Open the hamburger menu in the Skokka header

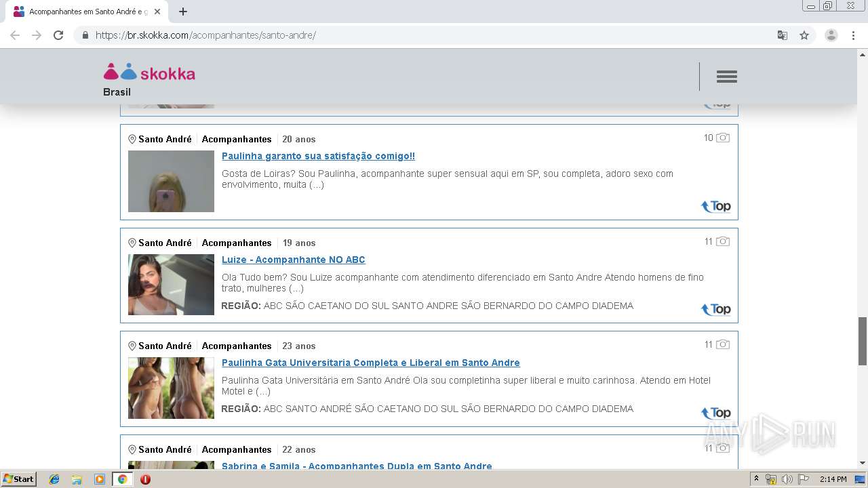click(726, 77)
